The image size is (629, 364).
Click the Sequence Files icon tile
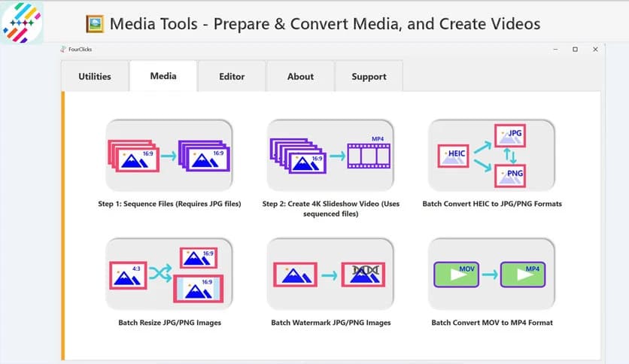tap(169, 155)
